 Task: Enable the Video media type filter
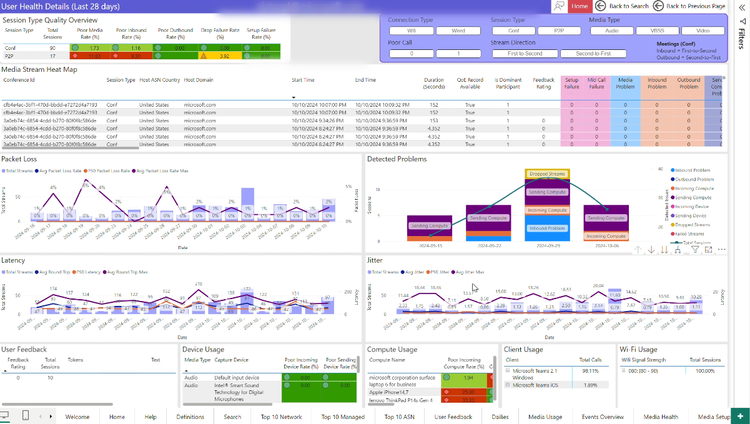703,31
